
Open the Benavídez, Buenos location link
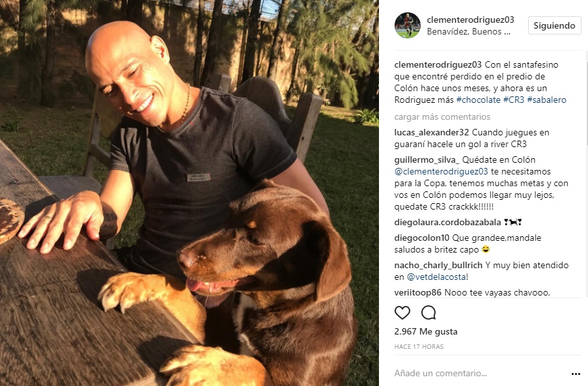coord(469,32)
